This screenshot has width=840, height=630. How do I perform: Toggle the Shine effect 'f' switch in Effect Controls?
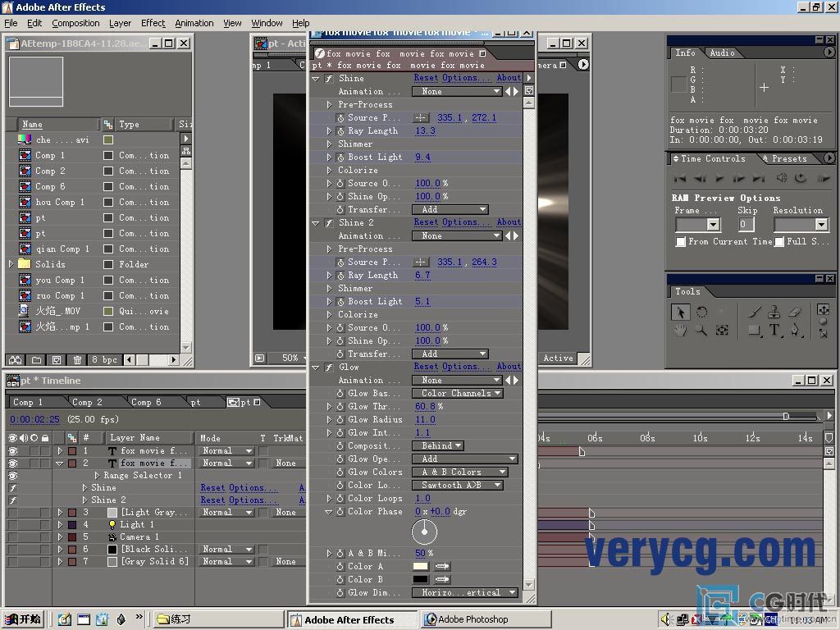tap(329, 78)
